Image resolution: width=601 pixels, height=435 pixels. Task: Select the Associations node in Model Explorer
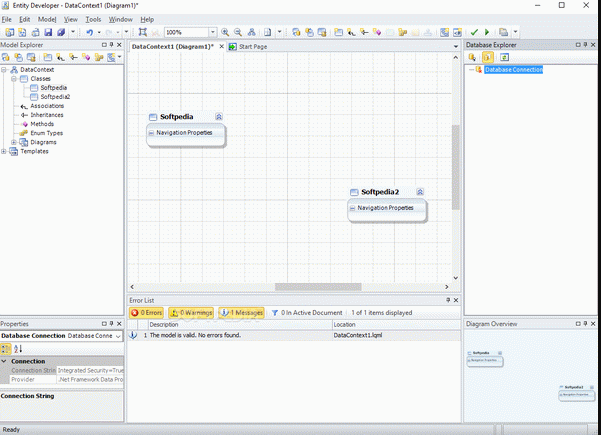[x=47, y=106]
